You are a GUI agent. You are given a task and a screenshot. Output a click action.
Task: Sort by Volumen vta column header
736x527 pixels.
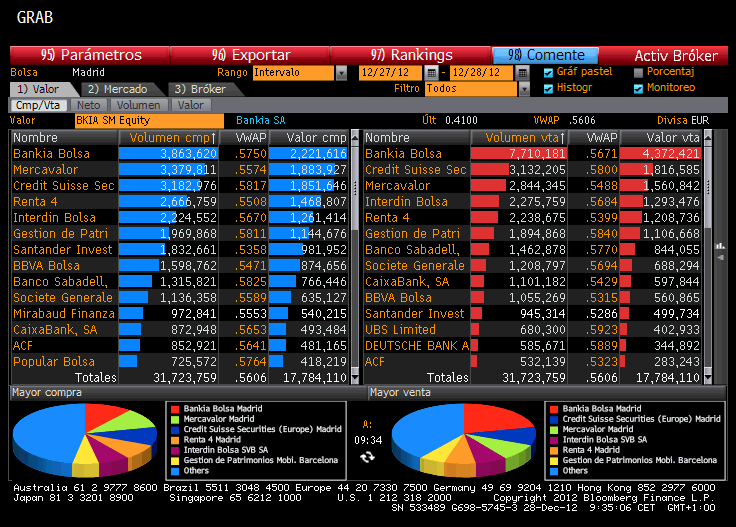pyautogui.click(x=519, y=137)
